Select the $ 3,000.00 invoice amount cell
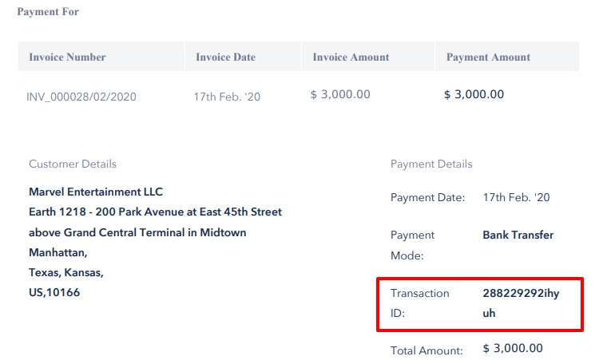 click(x=340, y=94)
